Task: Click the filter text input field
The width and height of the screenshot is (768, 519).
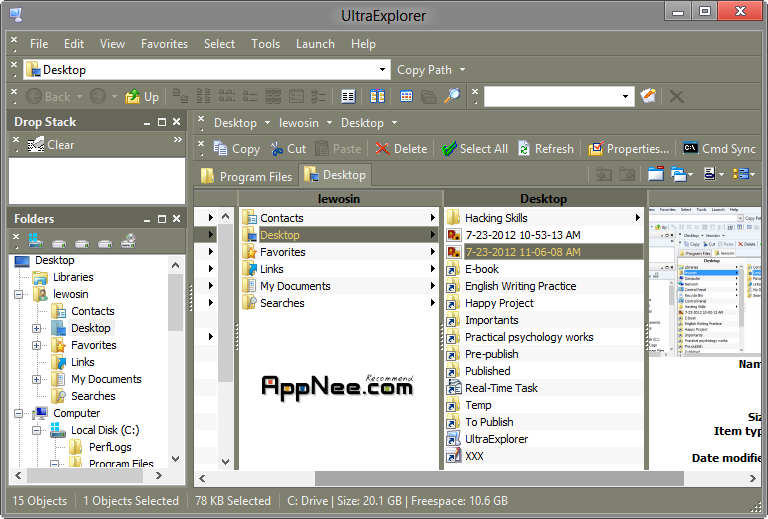Action: click(x=552, y=96)
